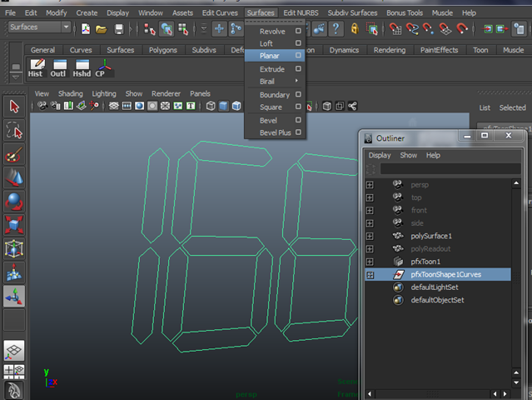The width and height of the screenshot is (532, 400).
Task: Open the help question mark icon
Action: tap(336, 28)
